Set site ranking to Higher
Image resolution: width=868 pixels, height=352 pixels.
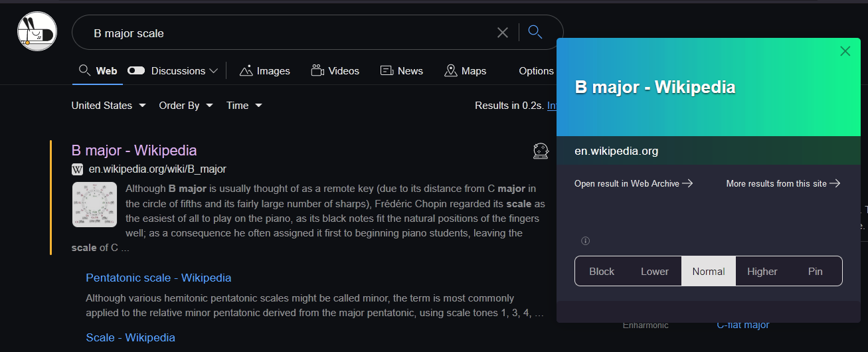[x=762, y=271]
